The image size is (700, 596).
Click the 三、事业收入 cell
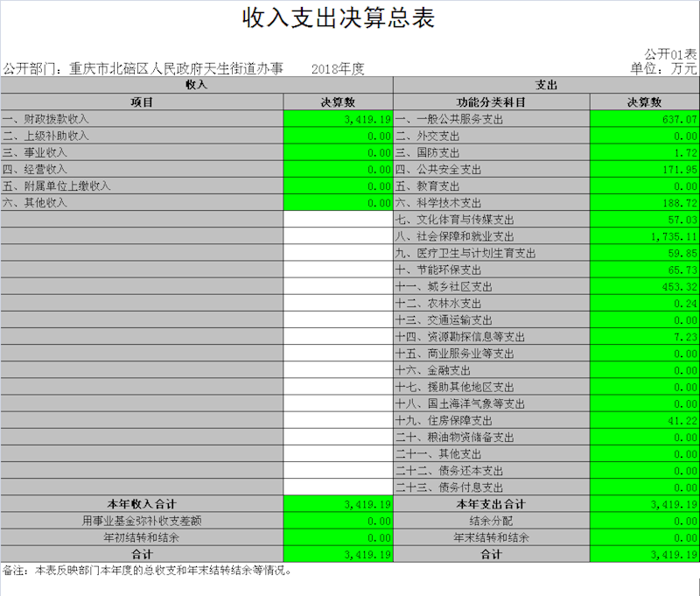tap(142, 152)
